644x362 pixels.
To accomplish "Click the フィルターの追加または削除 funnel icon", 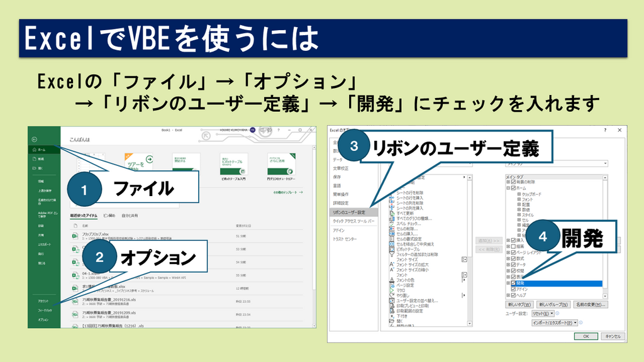I will 392,255.
